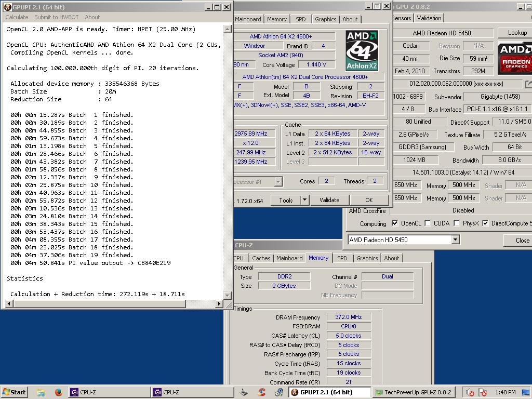Click the horizontal scroll right arrow in GPUPI

[x=219, y=304]
